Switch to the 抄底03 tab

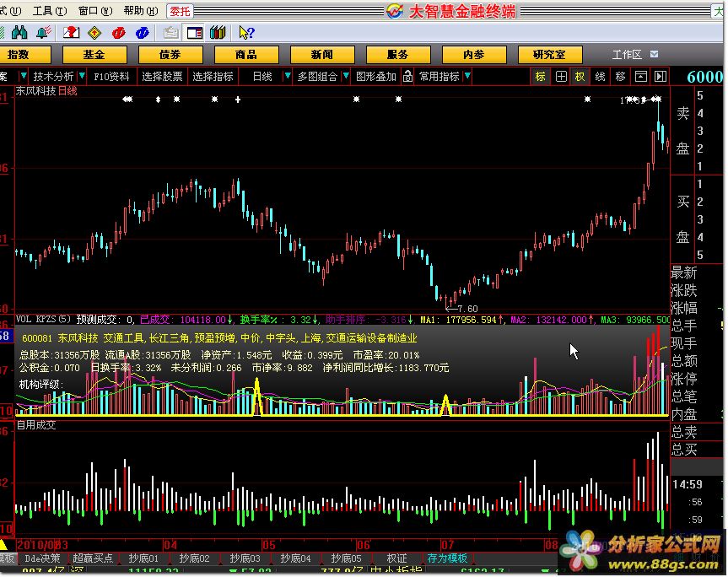point(245,558)
